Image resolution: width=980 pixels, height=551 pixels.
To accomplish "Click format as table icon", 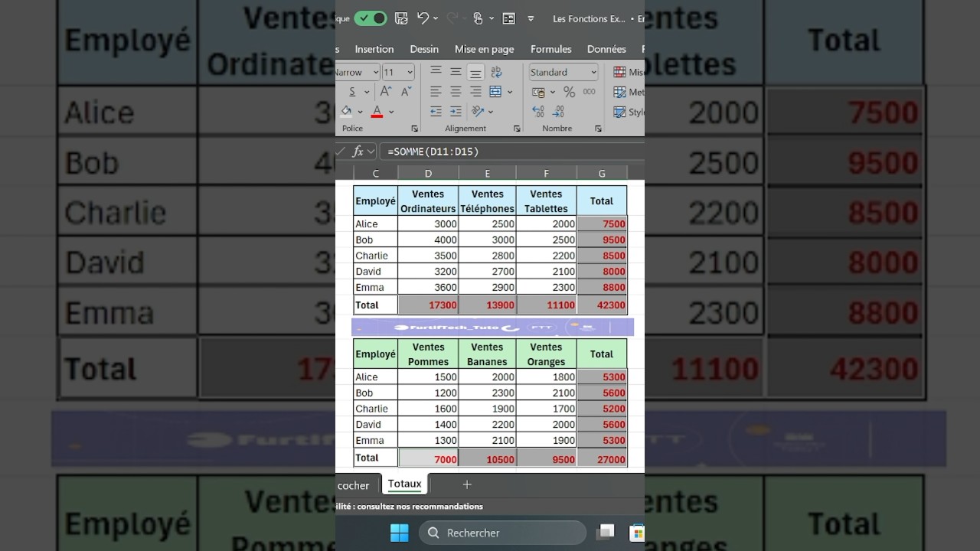I will (619, 92).
